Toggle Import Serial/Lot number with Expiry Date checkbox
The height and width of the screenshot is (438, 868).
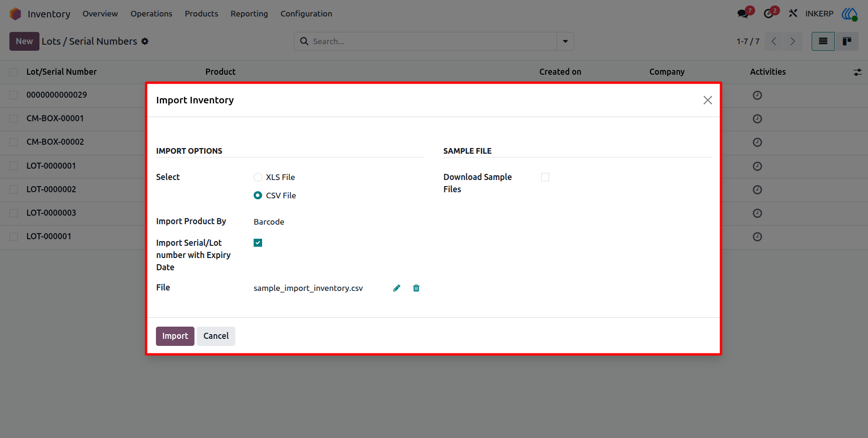point(258,243)
